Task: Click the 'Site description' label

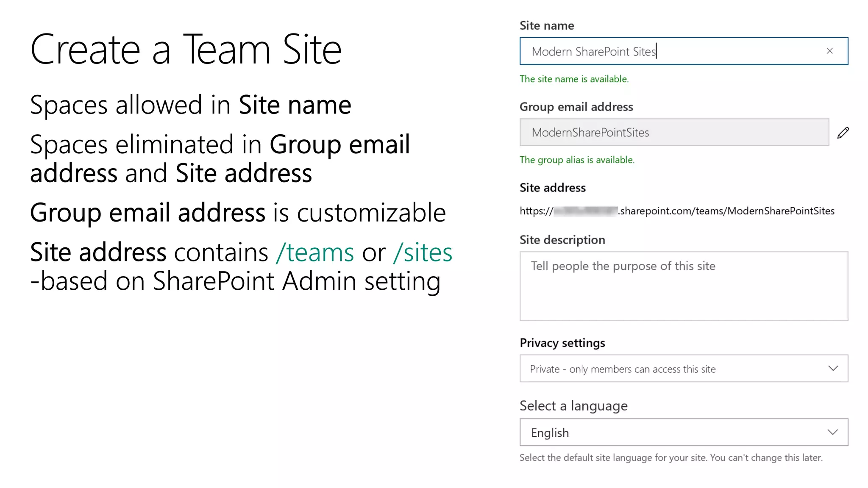Action: (562, 240)
